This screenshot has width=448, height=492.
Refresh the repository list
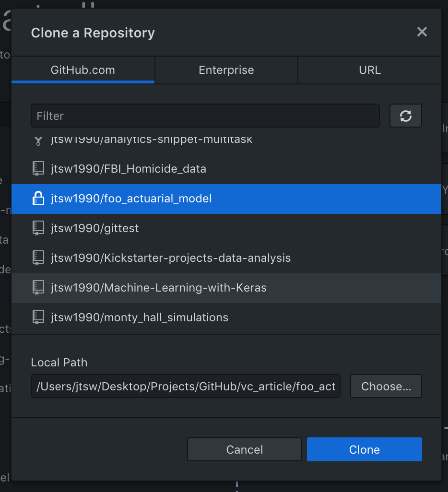(405, 116)
